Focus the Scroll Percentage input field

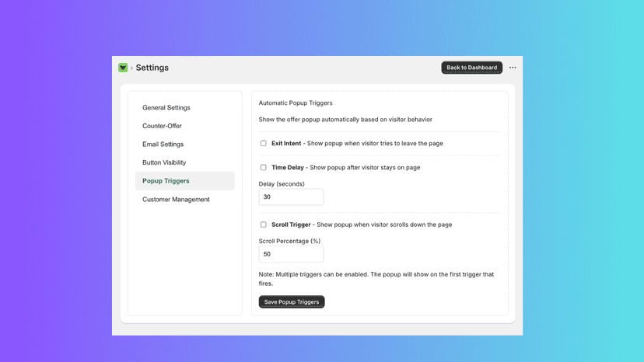291,254
